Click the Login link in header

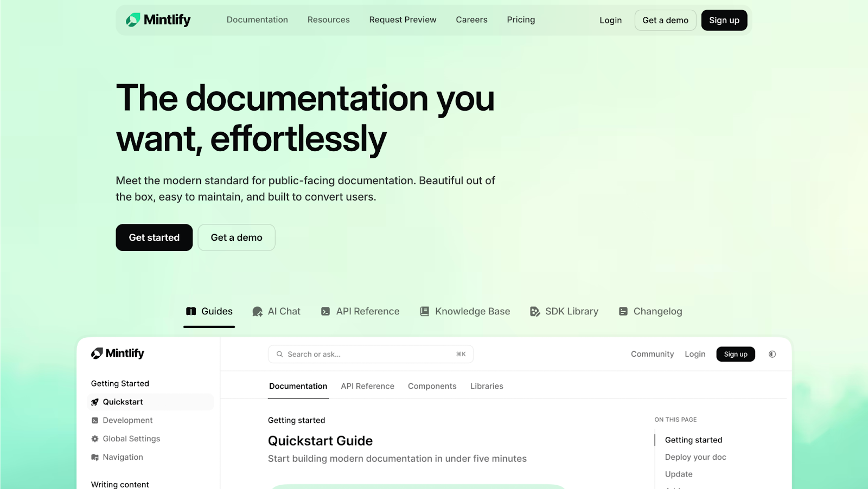pos(611,20)
